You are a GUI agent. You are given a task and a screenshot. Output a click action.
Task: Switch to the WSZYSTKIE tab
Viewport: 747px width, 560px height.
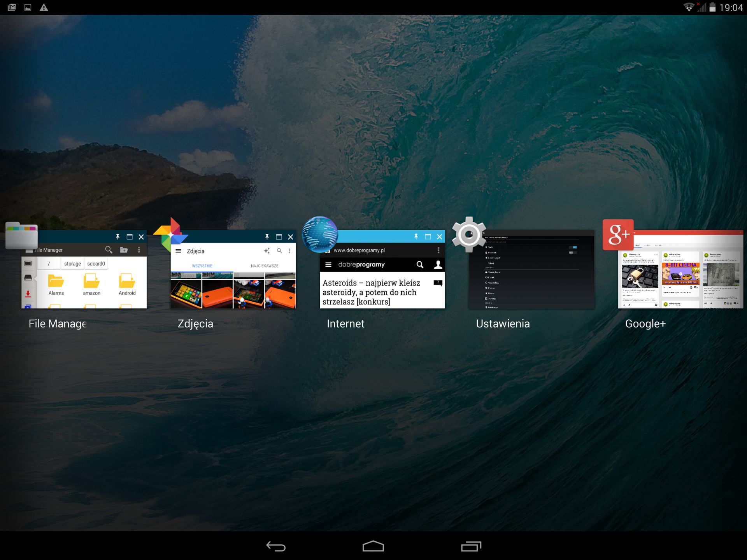tap(202, 266)
